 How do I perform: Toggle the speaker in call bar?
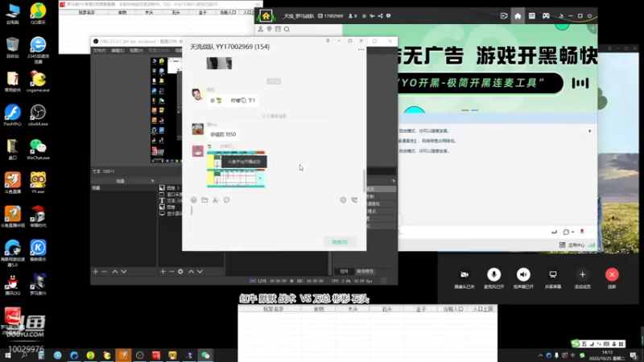(523, 274)
